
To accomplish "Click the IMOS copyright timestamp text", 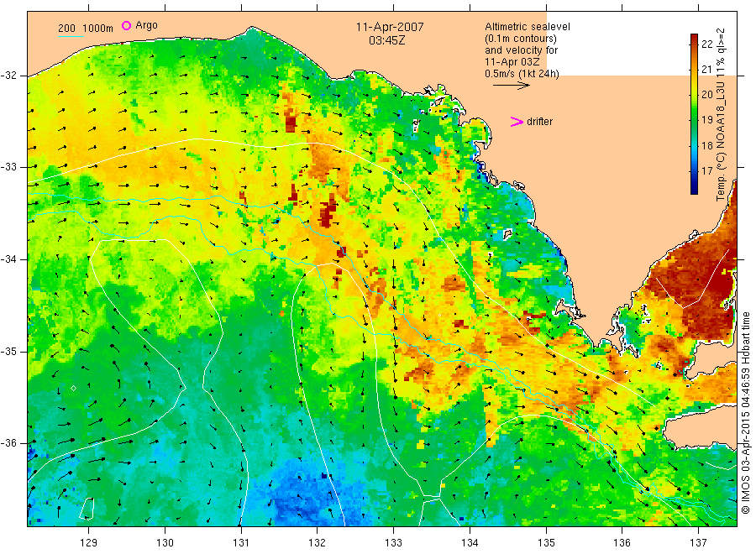I will pos(745,413).
